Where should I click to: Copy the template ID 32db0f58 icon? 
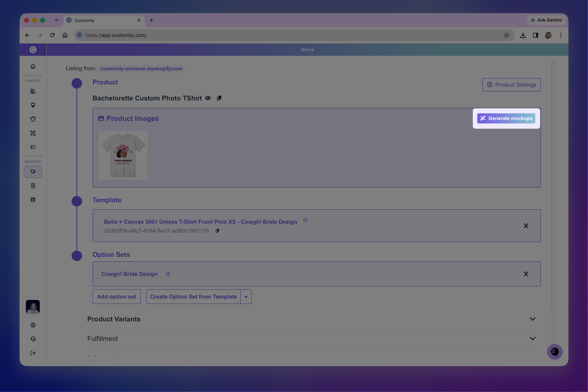point(217,231)
